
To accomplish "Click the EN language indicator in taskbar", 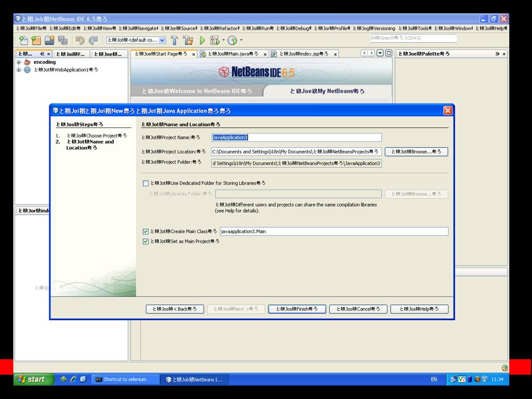I will [x=434, y=379].
